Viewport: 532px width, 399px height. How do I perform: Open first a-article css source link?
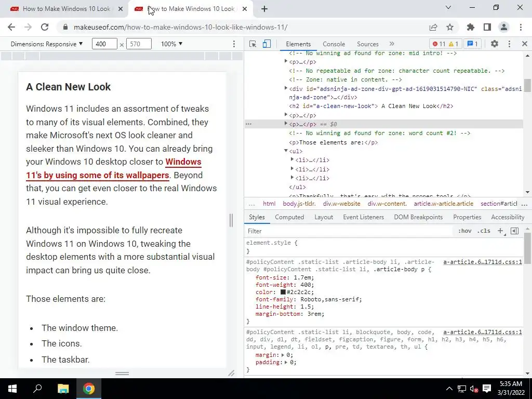[483, 262]
